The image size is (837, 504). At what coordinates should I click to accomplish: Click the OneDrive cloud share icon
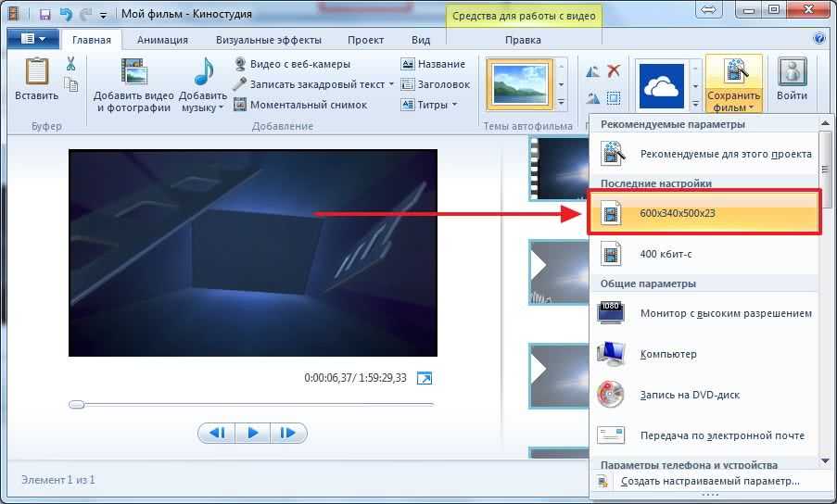tap(662, 86)
